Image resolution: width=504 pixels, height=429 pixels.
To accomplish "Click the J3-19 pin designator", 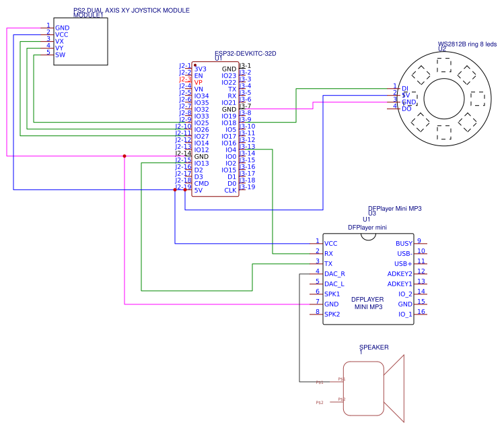I will [247, 187].
